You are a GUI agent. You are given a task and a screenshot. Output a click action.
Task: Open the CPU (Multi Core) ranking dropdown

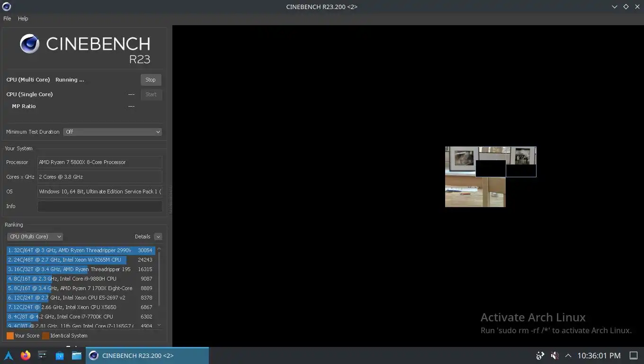[35, 237]
